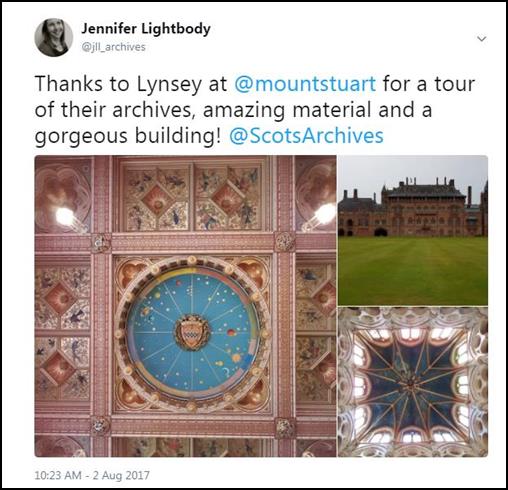Follow the @mountstuart mention link
Image resolution: width=508 pixels, height=490 pixels.
point(305,84)
